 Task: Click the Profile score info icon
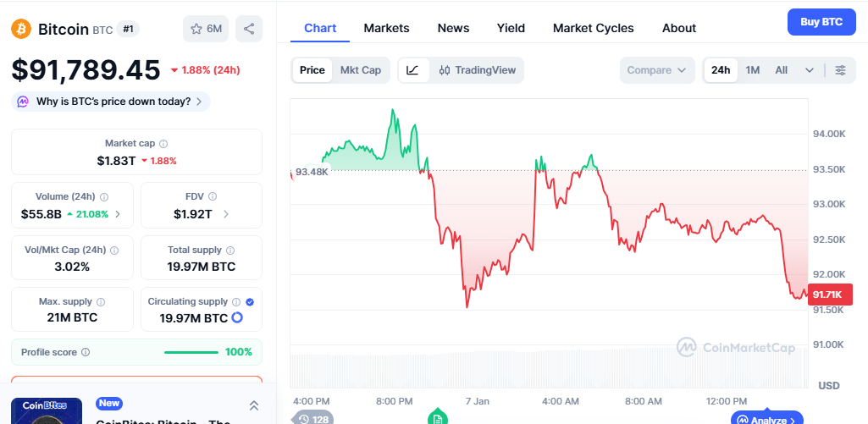86,352
